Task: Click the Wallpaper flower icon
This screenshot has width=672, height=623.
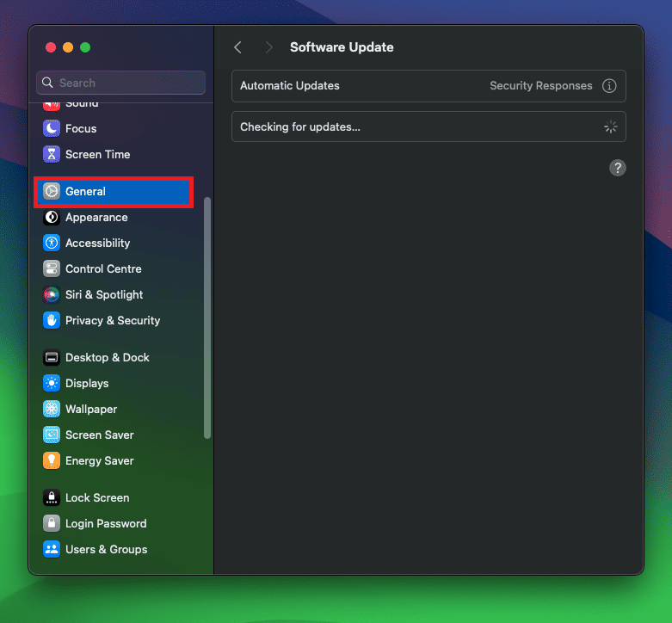Action: (x=52, y=410)
